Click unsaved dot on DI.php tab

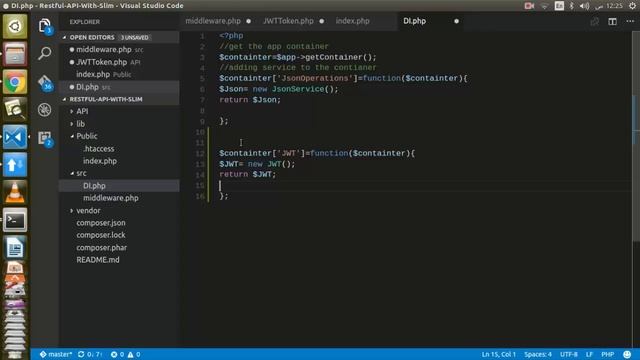[x=456, y=21]
